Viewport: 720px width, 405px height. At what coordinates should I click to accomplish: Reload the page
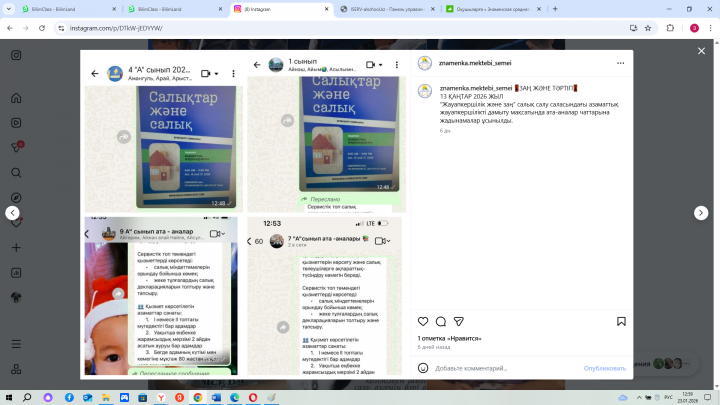[x=42, y=28]
